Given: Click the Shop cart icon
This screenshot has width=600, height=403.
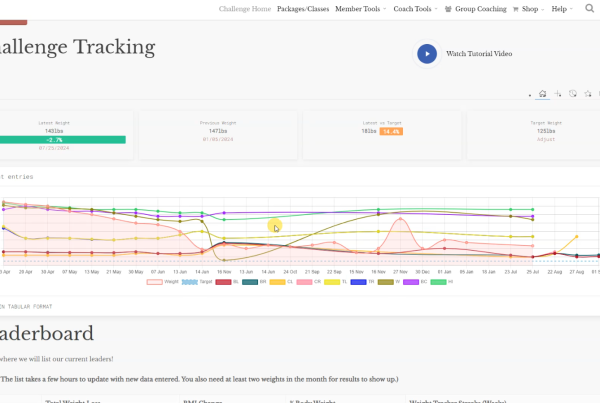Looking at the screenshot, I should point(516,9).
